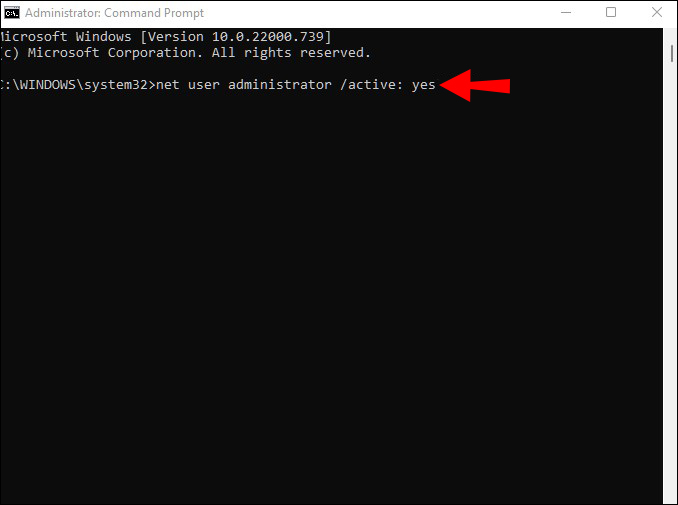
Task: Click the word 'net' in the command
Action: 168,85
